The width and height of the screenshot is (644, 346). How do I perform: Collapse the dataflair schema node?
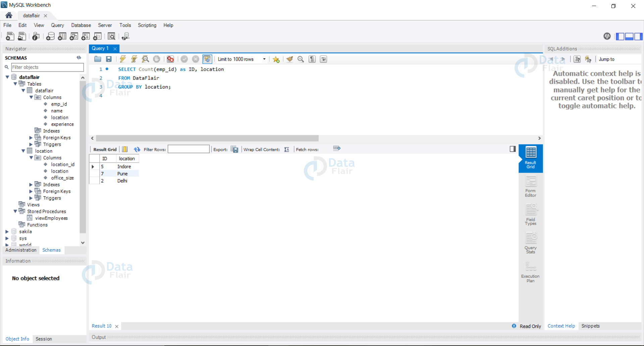pos(7,77)
